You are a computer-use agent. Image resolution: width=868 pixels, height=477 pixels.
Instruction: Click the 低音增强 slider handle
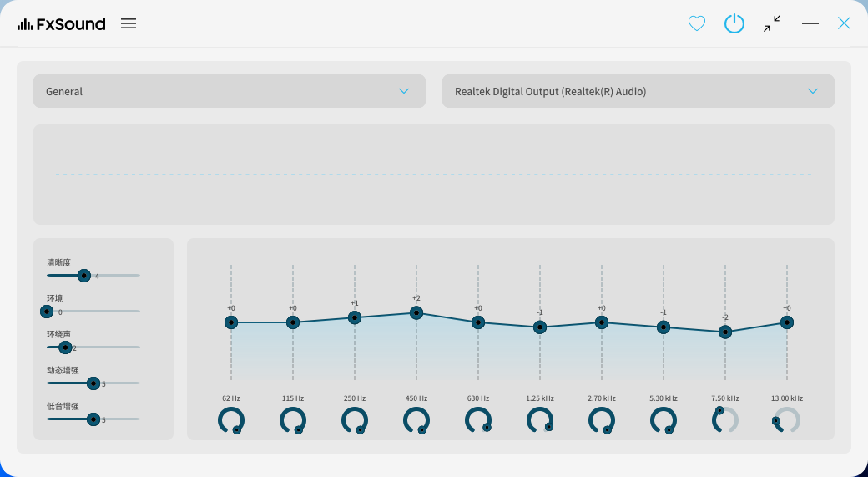pos(93,419)
